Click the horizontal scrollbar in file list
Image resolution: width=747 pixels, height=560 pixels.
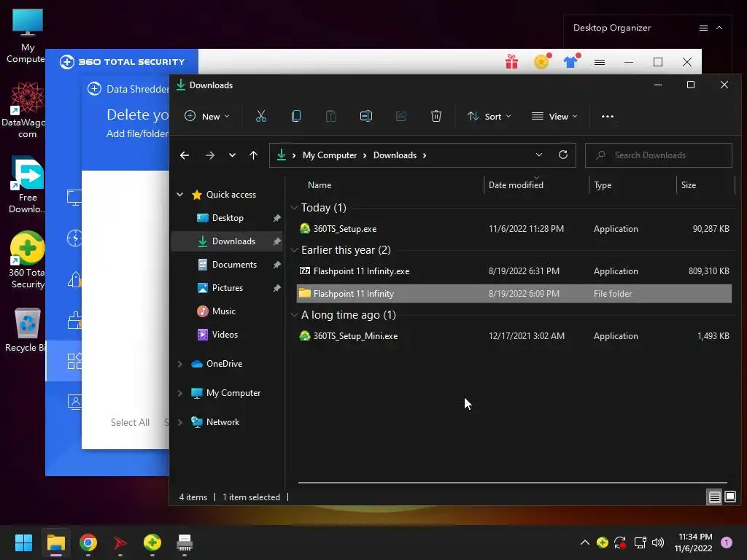click(x=513, y=483)
